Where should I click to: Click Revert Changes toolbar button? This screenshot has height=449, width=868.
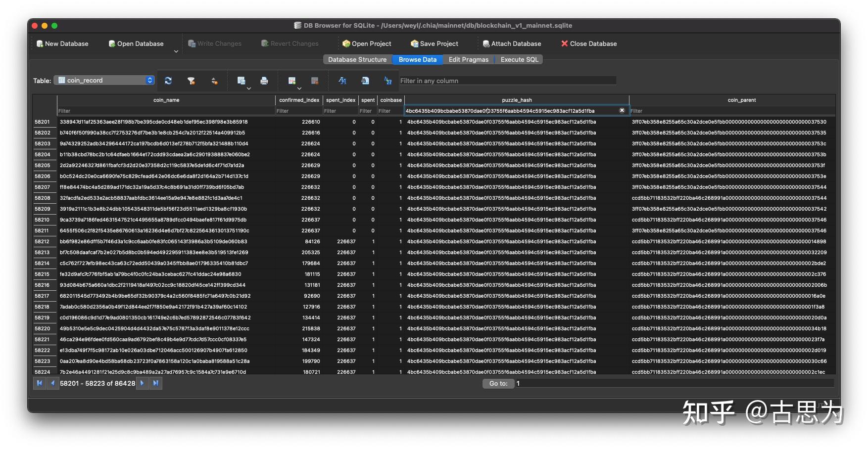pyautogui.click(x=290, y=44)
